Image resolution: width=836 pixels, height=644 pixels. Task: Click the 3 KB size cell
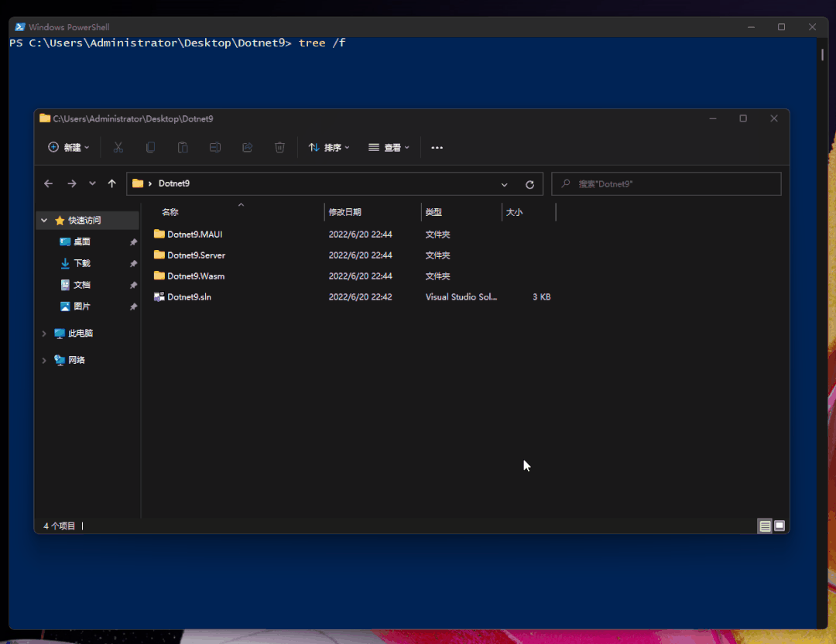point(541,297)
